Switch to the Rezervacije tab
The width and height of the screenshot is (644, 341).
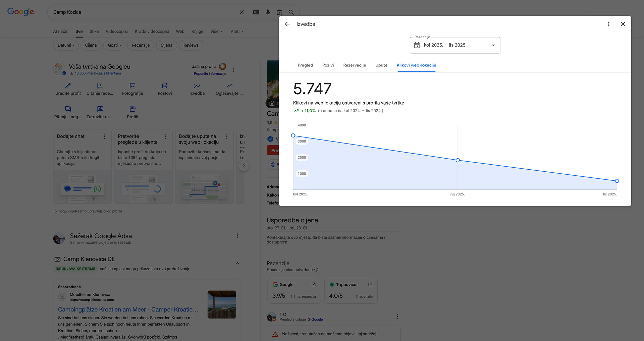pos(354,65)
